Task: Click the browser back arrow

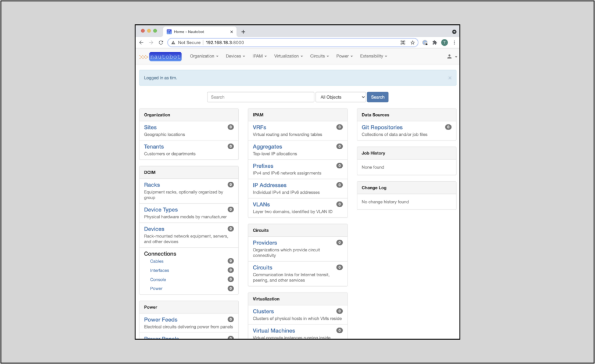Action: tap(141, 42)
